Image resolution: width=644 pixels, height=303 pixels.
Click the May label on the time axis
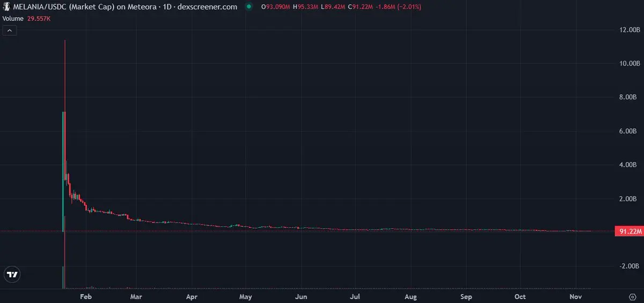(246, 297)
